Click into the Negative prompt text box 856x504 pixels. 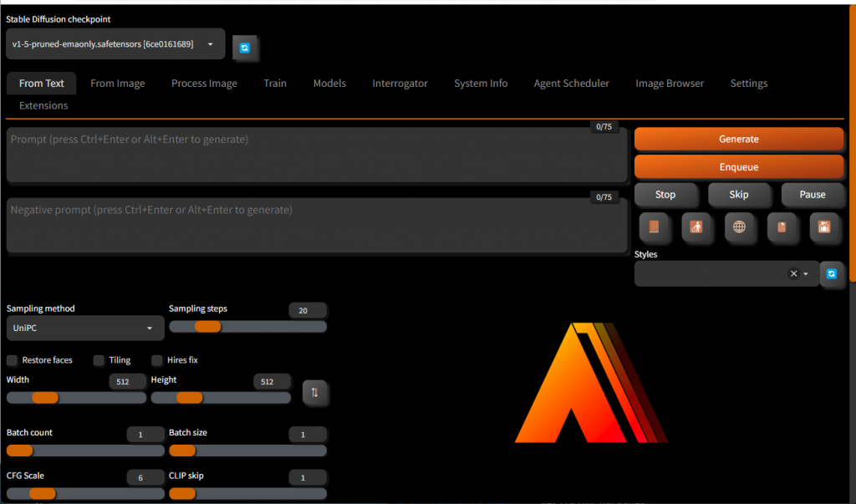coord(317,226)
